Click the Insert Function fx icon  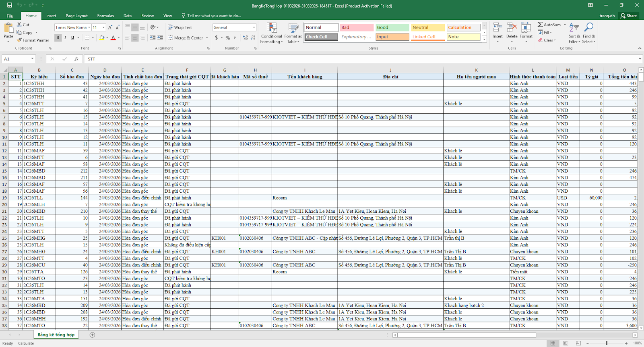tap(76, 59)
